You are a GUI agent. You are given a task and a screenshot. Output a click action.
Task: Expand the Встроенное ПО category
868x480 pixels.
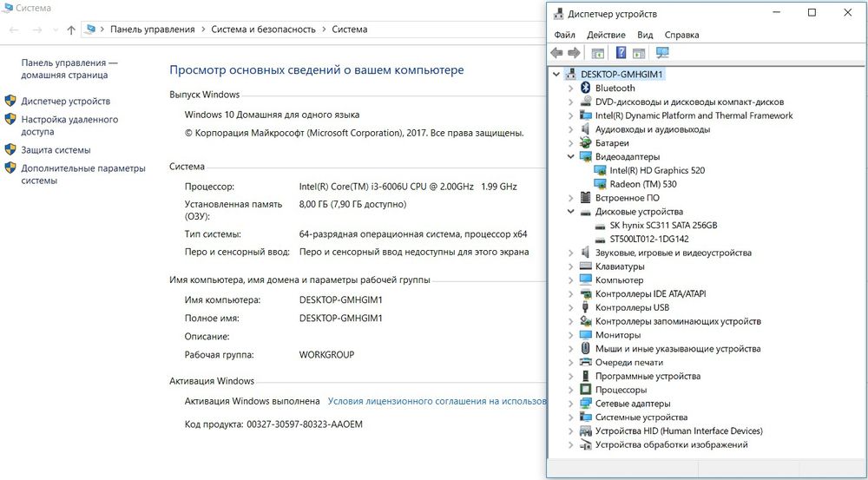point(571,198)
